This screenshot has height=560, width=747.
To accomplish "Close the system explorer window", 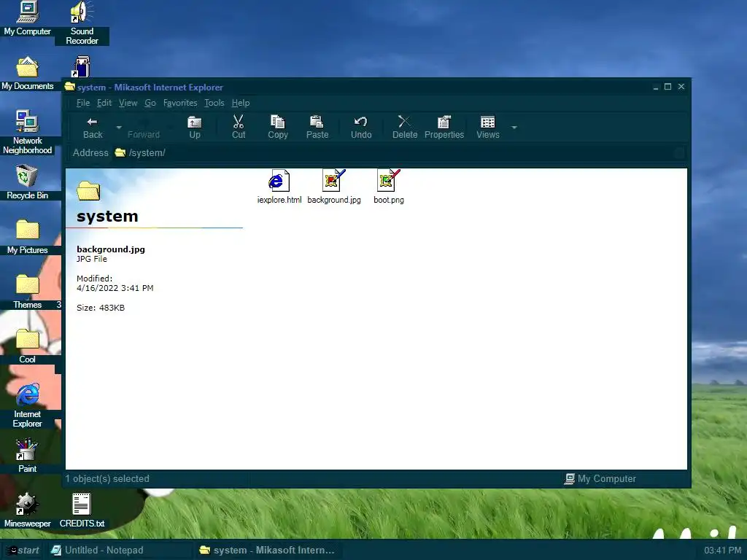I will [x=681, y=87].
